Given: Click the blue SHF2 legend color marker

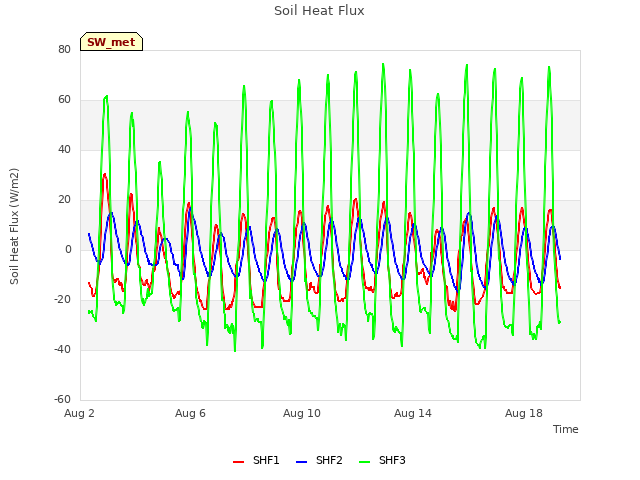Looking at the screenshot, I should 301,462.
